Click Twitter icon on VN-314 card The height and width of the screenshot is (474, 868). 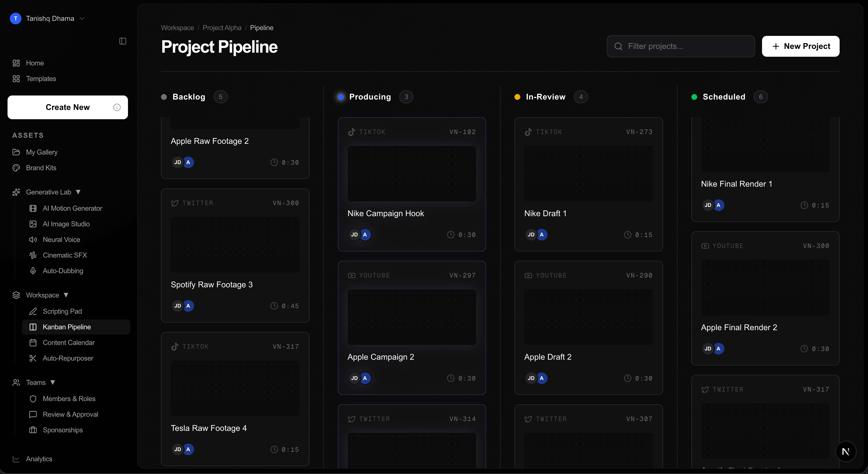(351, 419)
